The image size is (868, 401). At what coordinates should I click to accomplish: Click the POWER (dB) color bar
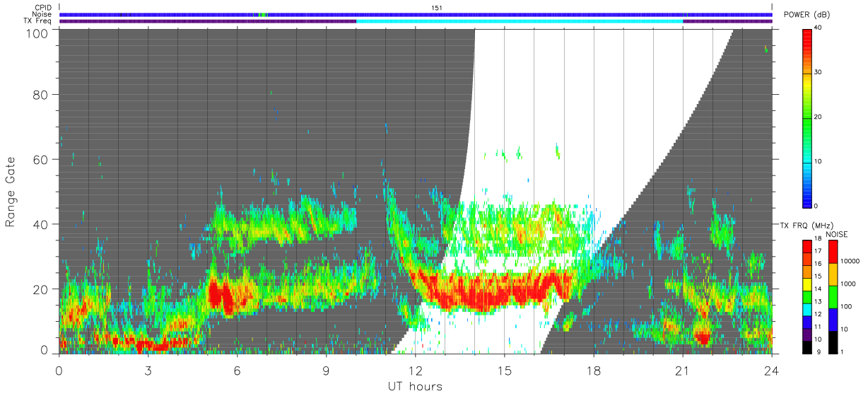click(x=808, y=117)
